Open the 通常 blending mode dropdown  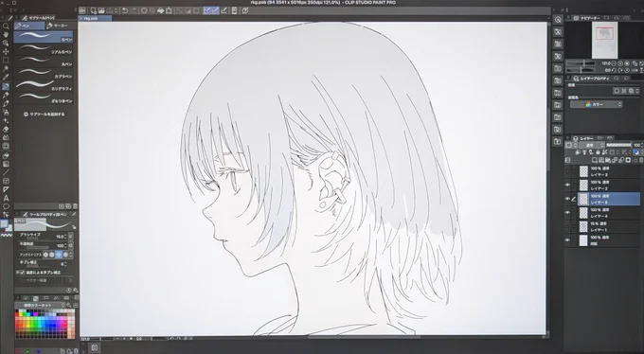pyautogui.click(x=591, y=146)
